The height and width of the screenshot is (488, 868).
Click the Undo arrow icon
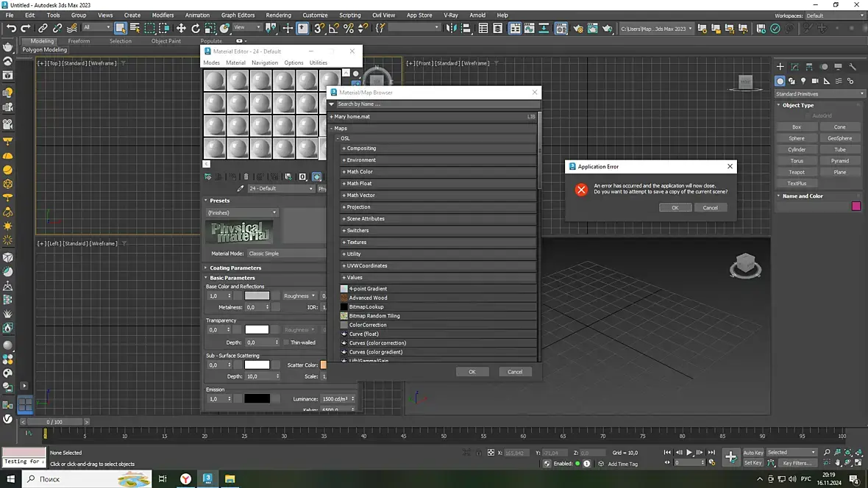coord(11,28)
